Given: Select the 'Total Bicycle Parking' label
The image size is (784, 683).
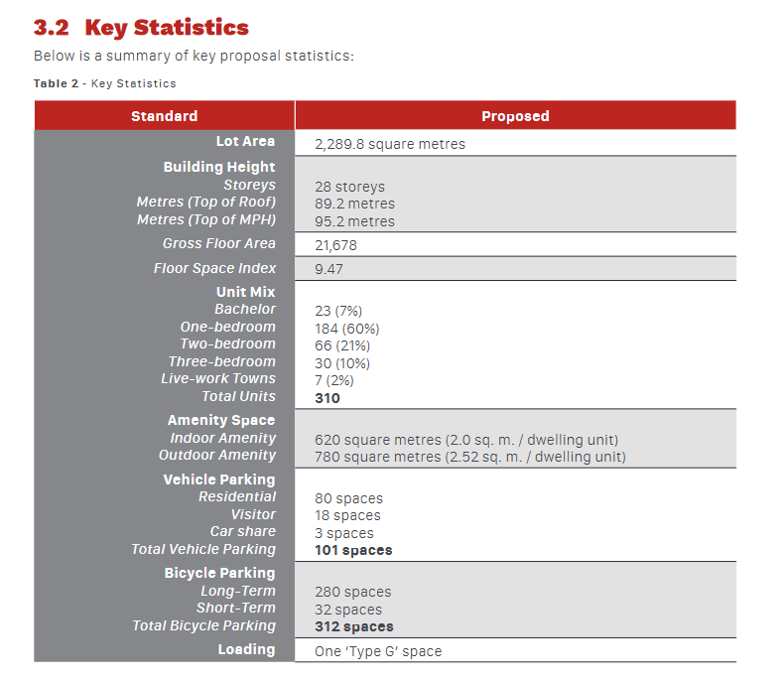Looking at the screenshot, I should 204,625.
